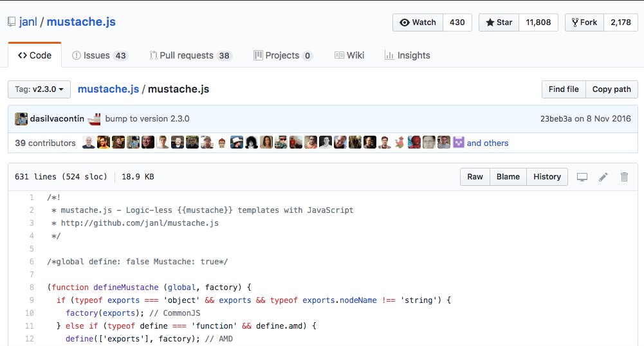Image resolution: width=644 pixels, height=346 pixels.
Task: Click the Find file button
Action: (564, 89)
